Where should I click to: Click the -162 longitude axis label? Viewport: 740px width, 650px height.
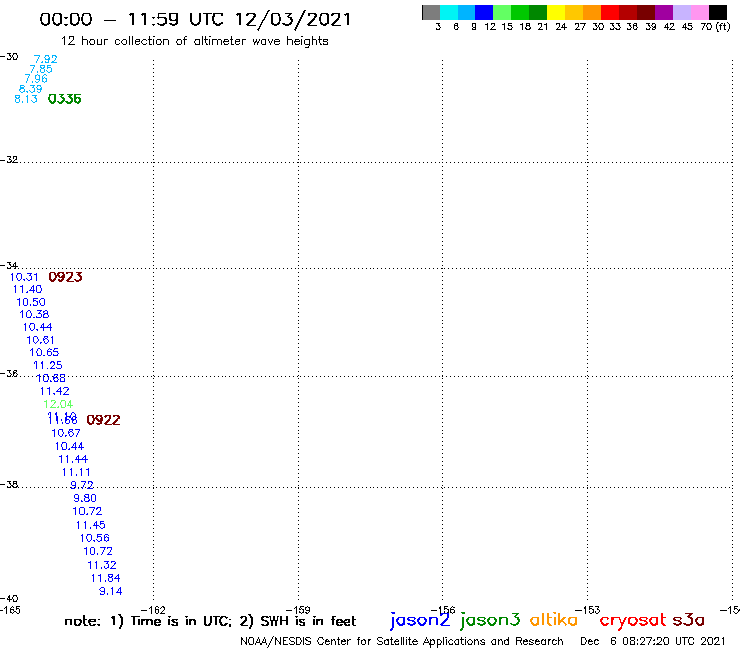coord(153,610)
